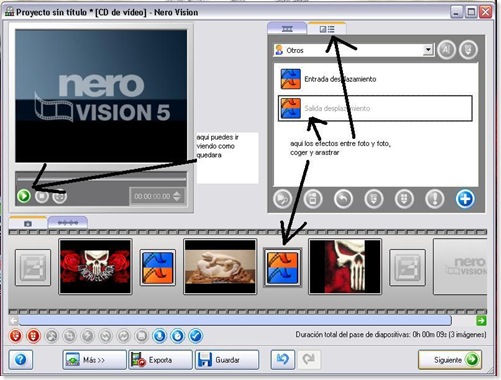Image resolution: width=501 pixels, height=380 pixels.
Task: Switch to the filmstrip media tab
Action: click(287, 29)
